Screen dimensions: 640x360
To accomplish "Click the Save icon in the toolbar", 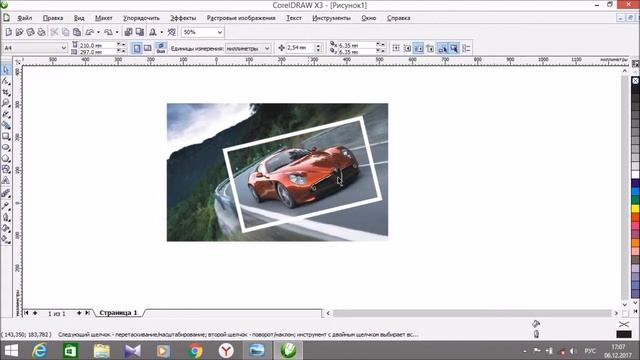I will click(30, 32).
